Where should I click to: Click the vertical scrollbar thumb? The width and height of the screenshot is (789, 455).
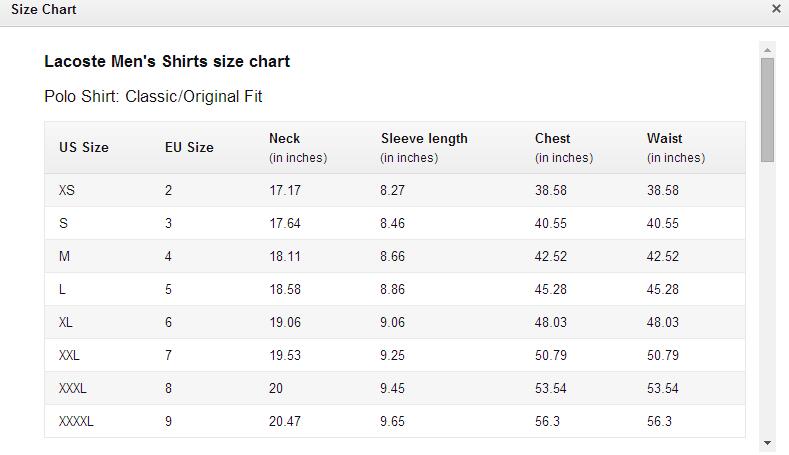[x=767, y=110]
